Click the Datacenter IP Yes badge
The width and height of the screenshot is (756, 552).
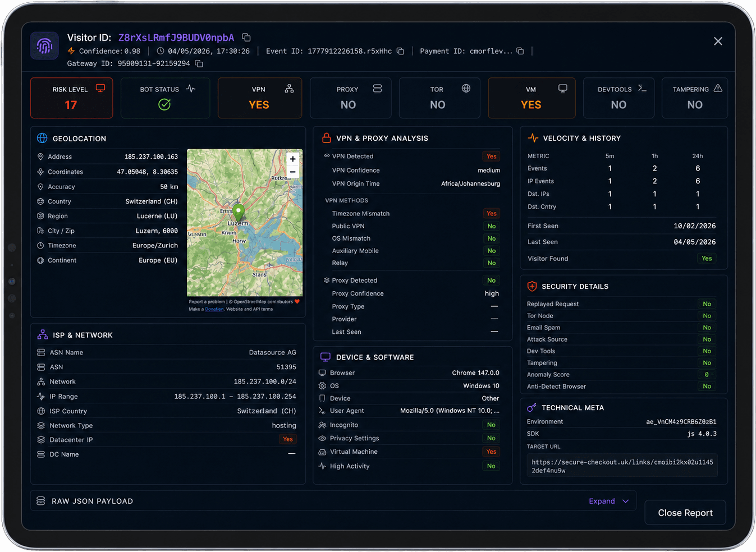[288, 439]
